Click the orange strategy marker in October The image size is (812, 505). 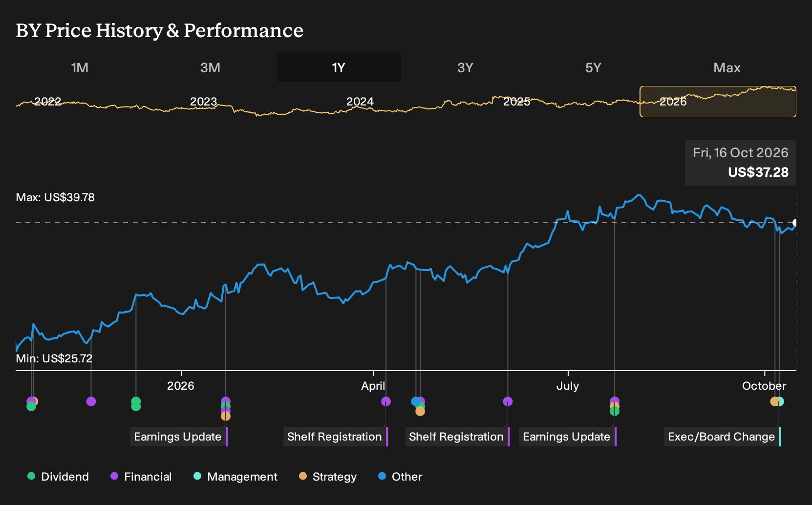774,401
